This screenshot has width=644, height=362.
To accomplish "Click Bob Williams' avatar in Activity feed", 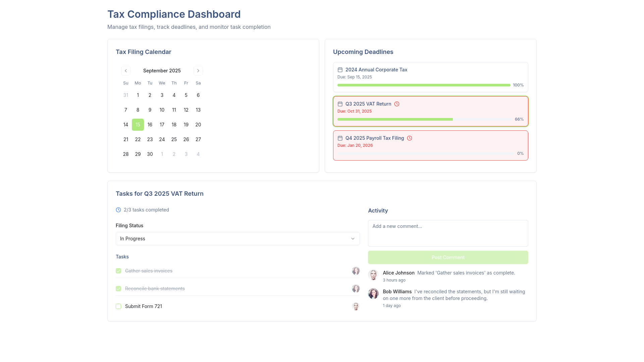I will click(x=373, y=294).
